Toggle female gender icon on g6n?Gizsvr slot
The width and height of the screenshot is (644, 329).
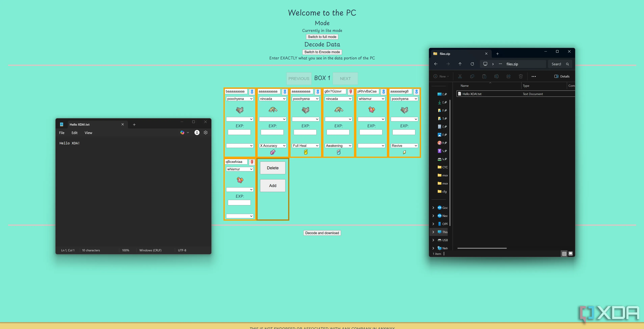tap(350, 92)
